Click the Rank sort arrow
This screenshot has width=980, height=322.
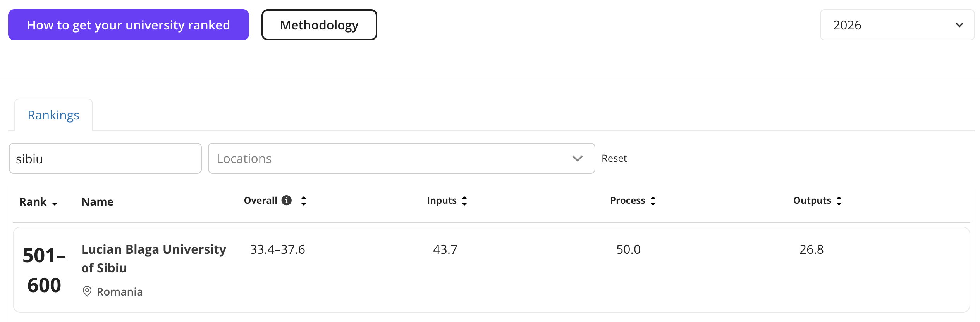click(55, 204)
